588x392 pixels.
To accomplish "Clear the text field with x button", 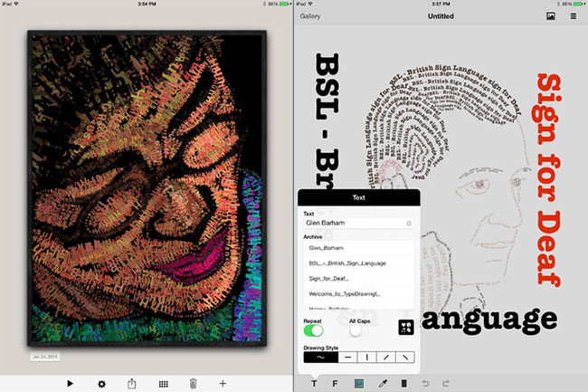I will click(409, 224).
